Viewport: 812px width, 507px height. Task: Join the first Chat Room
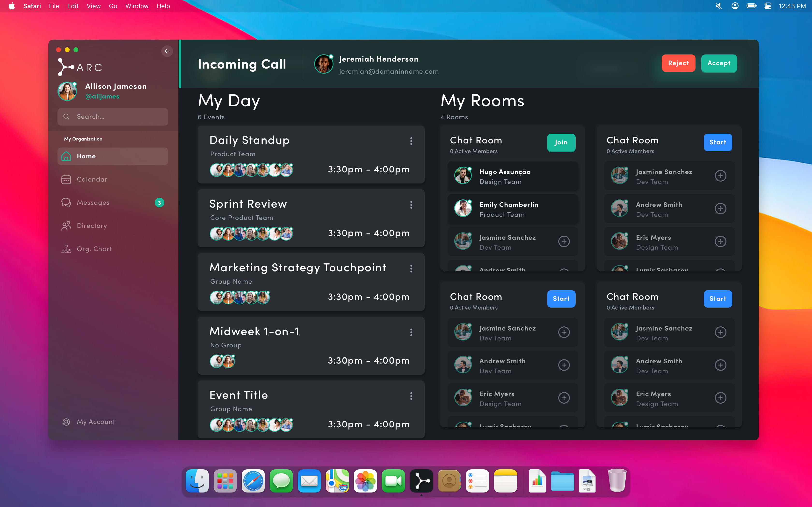(x=561, y=142)
